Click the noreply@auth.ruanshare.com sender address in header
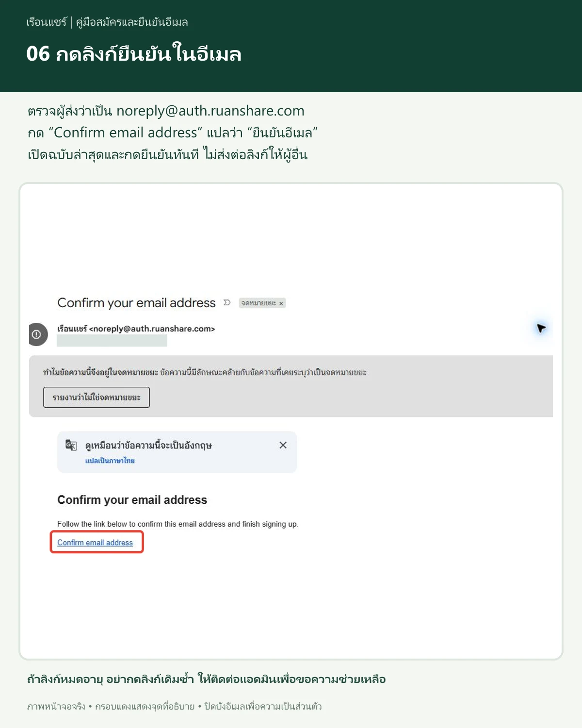This screenshot has height=728, width=582. click(x=152, y=329)
